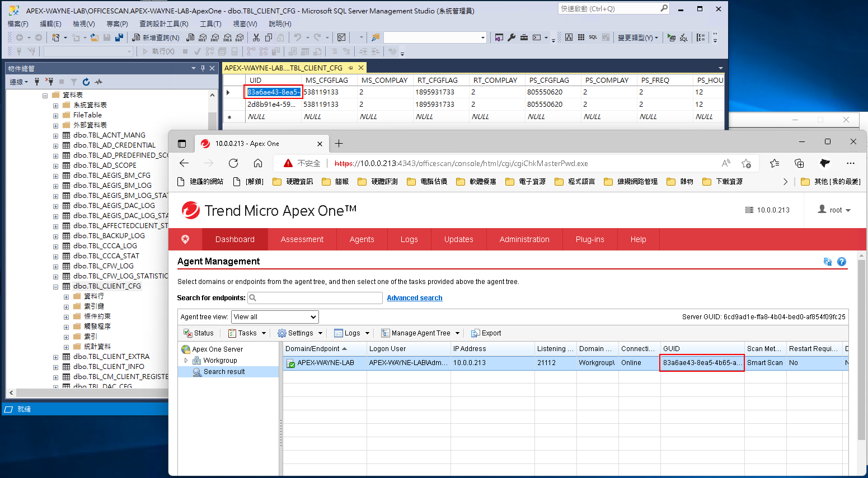Click the Cut scissors icon in SSMS toolbar
The image size is (868, 478).
[x=256, y=37]
